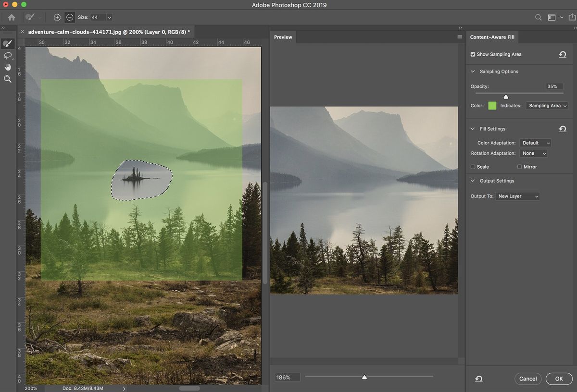The height and width of the screenshot is (392, 577).
Task: Open the Output To dropdown
Action: (517, 196)
